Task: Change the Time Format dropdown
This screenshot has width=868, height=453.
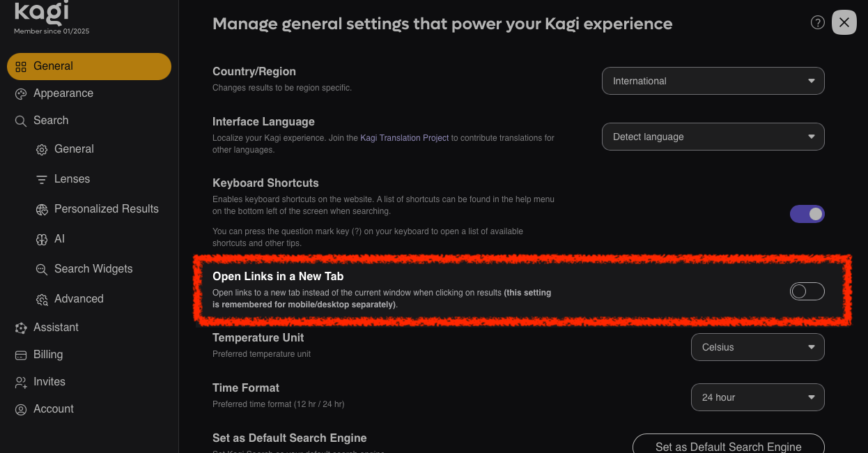Action: [x=757, y=397]
